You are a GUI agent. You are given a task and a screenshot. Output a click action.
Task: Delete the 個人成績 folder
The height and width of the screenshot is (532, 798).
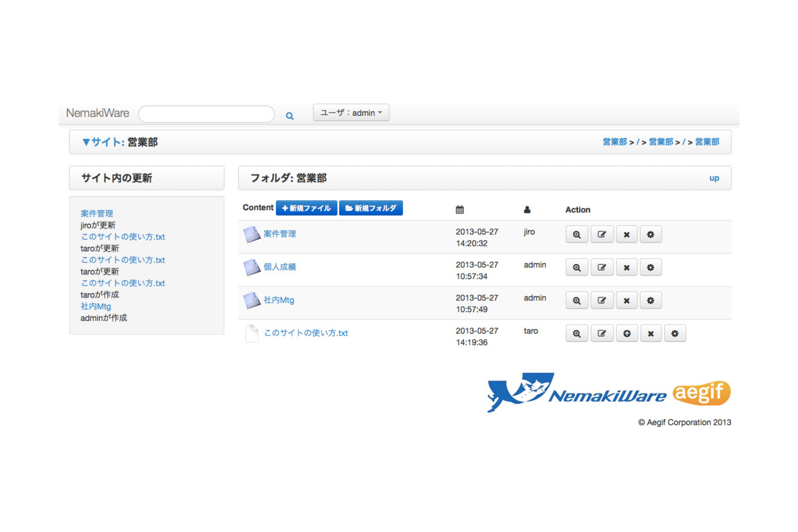[627, 267]
